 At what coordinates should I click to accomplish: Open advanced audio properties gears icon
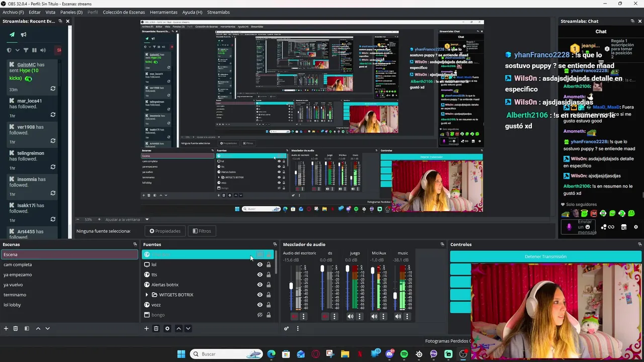[x=286, y=328]
